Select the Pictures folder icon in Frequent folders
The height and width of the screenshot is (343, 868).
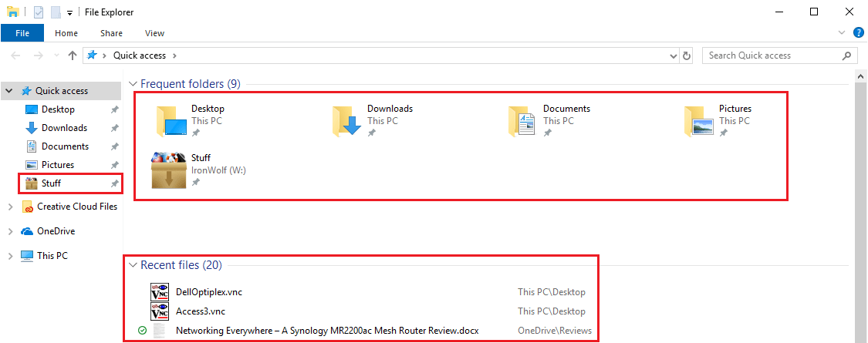pos(698,121)
